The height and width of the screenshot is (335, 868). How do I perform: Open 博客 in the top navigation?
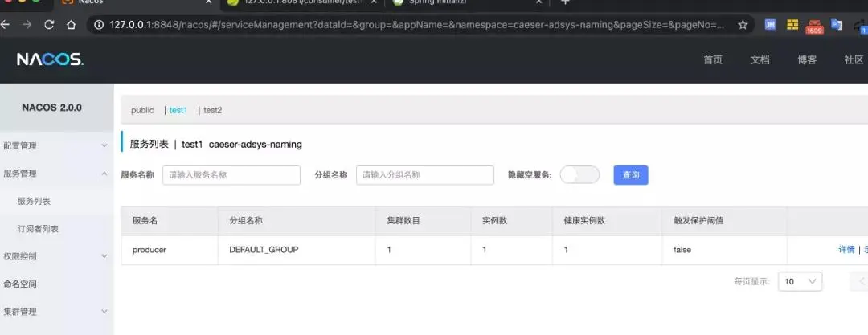[807, 59]
